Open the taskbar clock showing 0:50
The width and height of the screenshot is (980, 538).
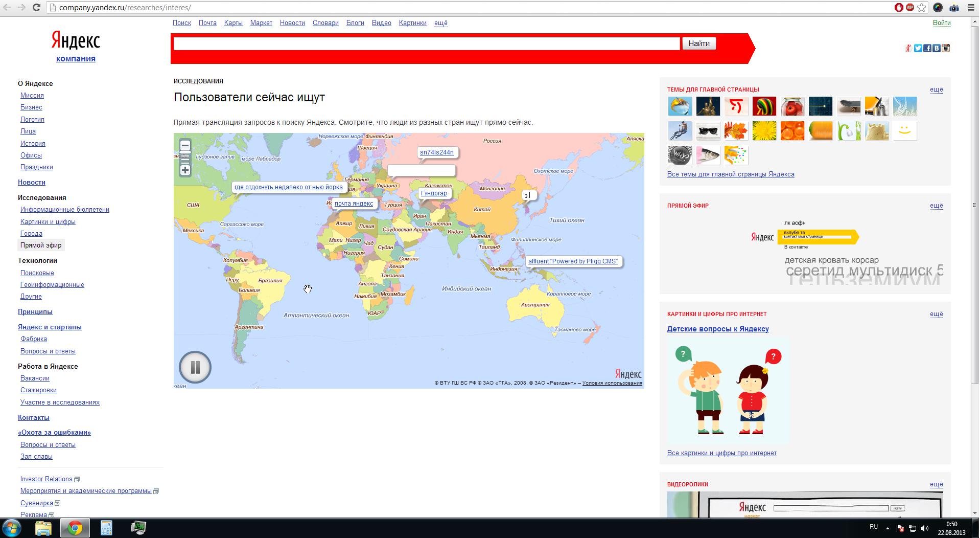tap(951, 528)
